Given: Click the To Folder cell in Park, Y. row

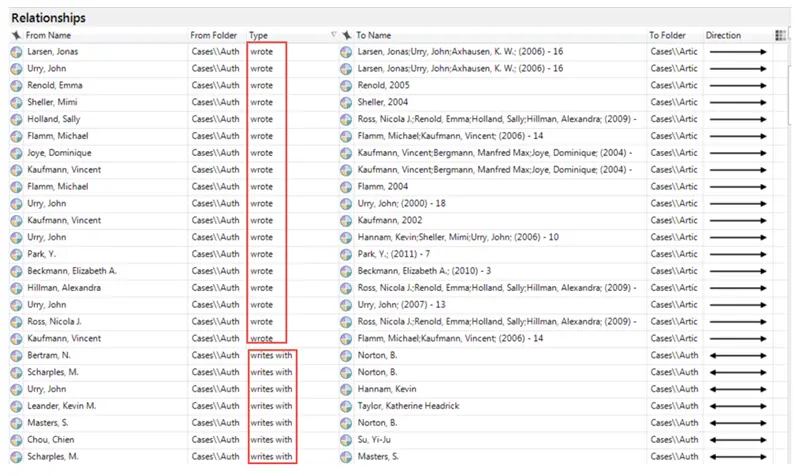Looking at the screenshot, I should pyautogui.click(x=673, y=254).
